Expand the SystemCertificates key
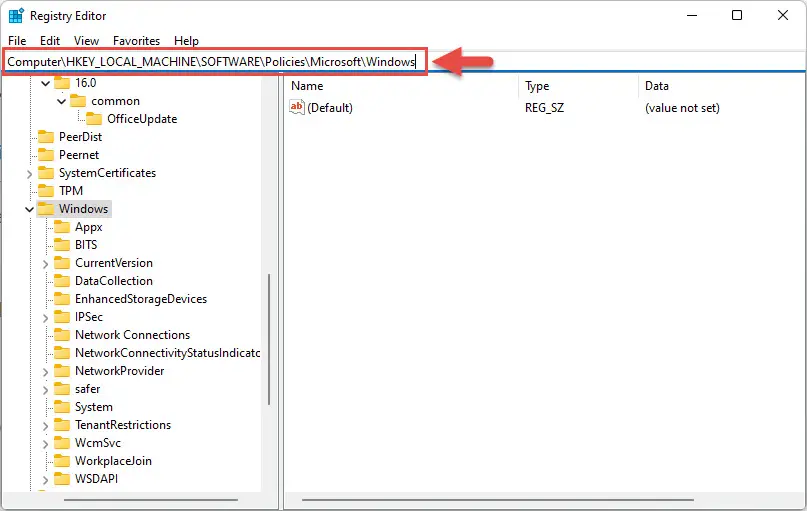 (x=29, y=174)
